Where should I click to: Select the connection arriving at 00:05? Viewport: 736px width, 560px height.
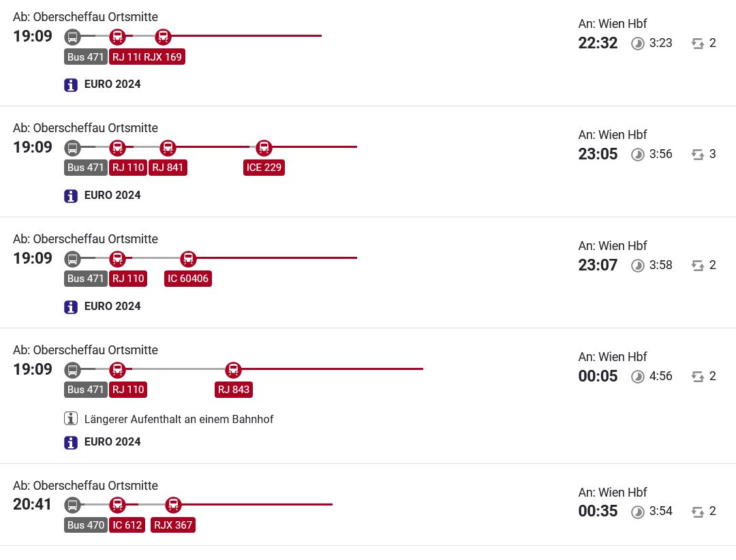(368, 396)
